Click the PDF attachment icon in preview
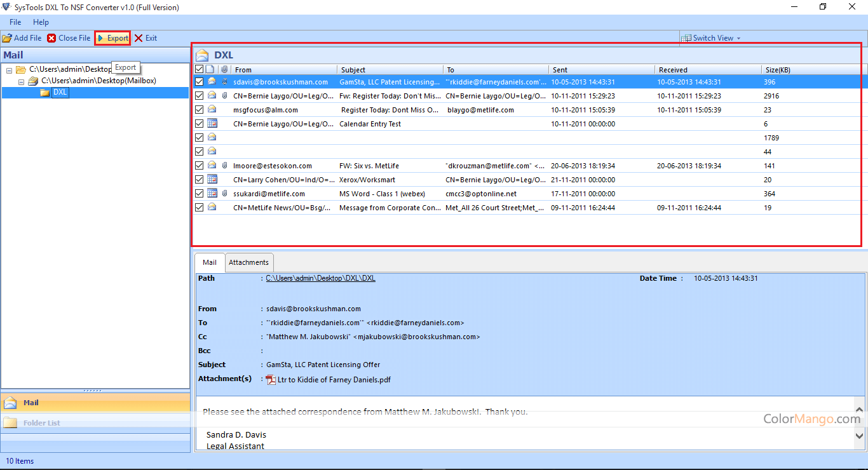868x470 pixels. pyautogui.click(x=271, y=380)
